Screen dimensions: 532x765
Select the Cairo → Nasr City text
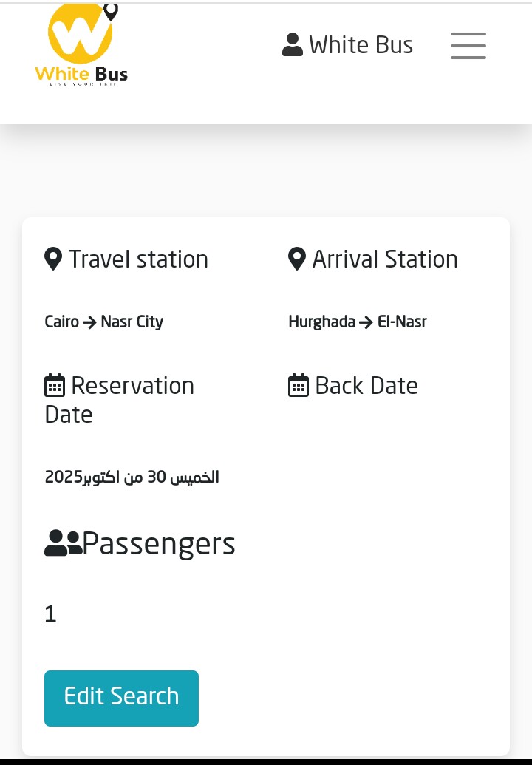[x=104, y=322]
